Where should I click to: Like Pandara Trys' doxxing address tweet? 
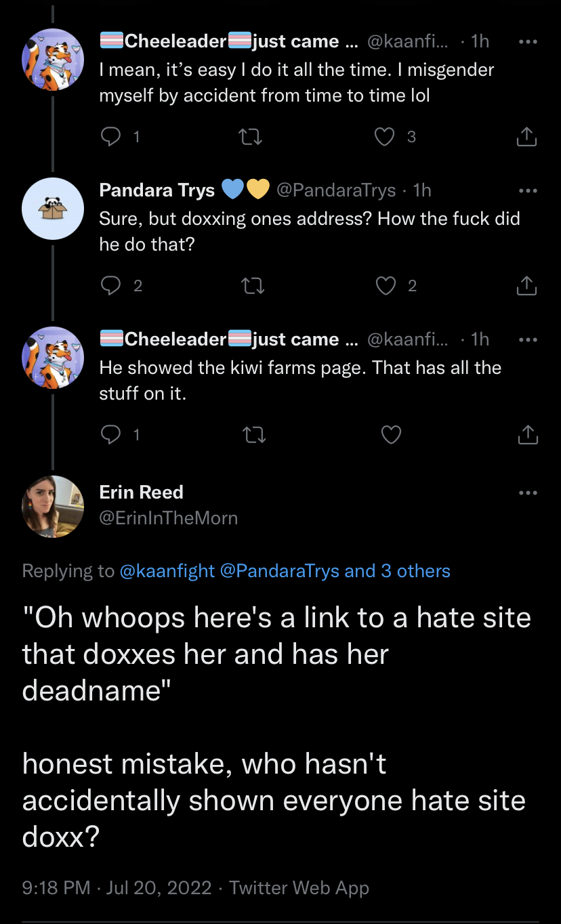[386, 286]
